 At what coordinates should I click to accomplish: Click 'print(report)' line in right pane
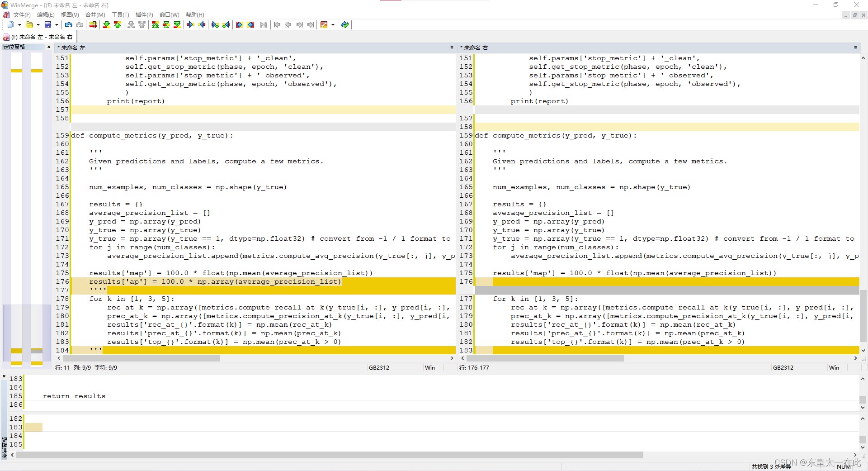tap(539, 101)
